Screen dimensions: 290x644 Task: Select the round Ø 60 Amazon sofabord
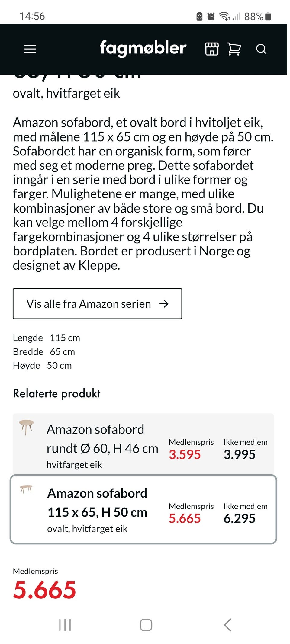tap(143, 444)
